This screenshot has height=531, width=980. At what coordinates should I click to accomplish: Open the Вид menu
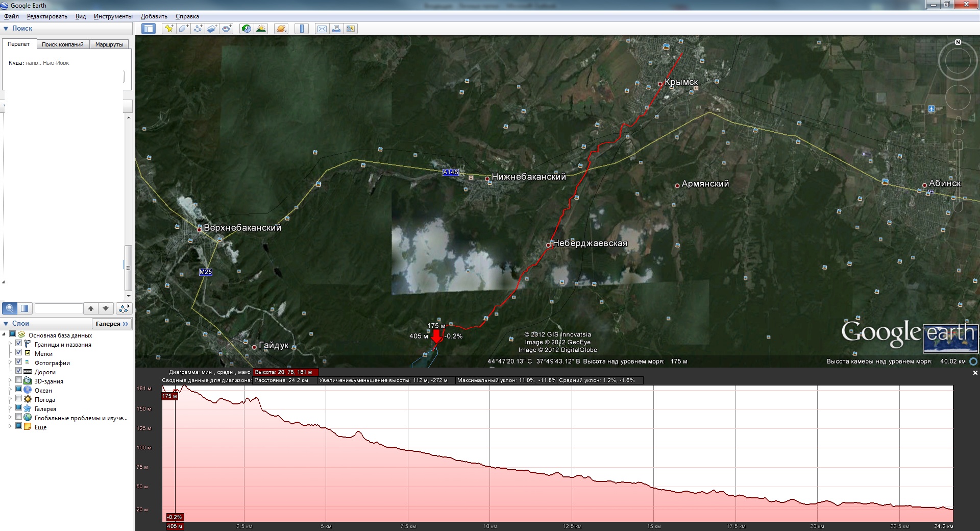[81, 16]
